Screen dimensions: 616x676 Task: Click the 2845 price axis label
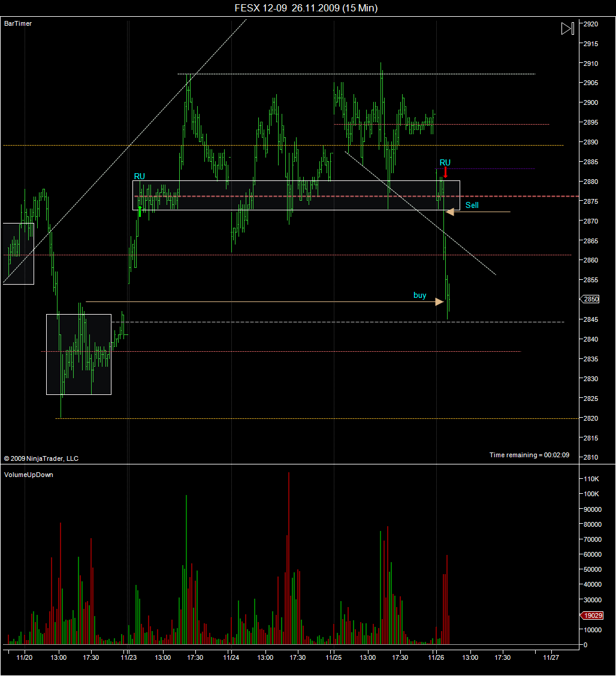click(x=591, y=319)
